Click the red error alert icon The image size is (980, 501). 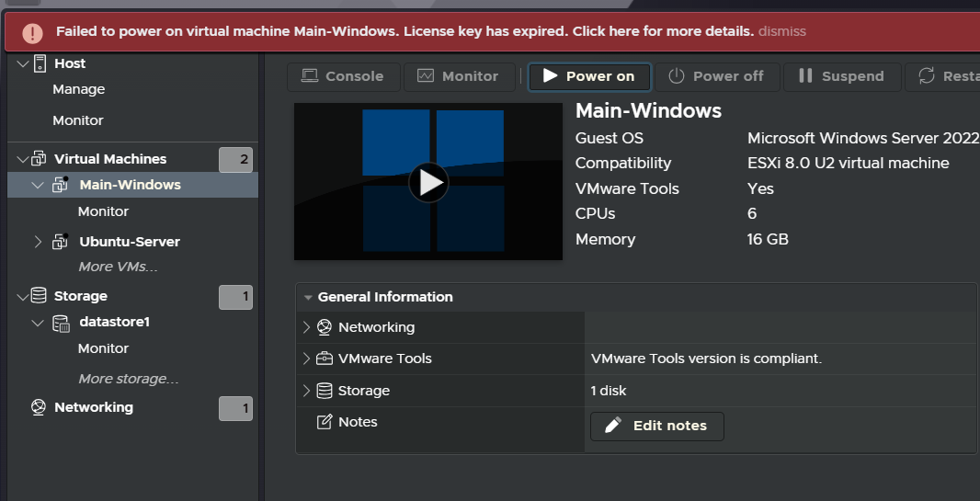[x=32, y=32]
